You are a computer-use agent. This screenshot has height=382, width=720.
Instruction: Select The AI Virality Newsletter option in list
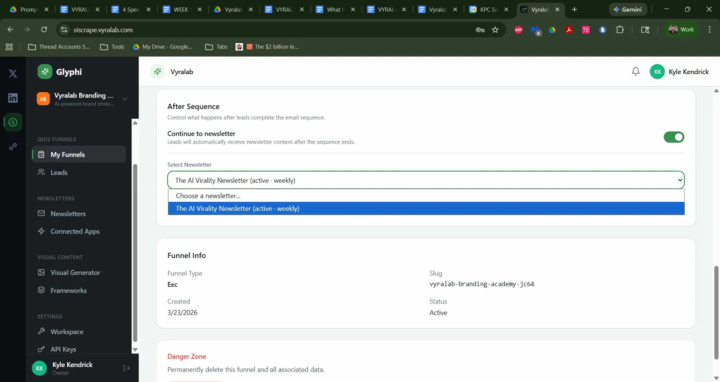point(426,208)
